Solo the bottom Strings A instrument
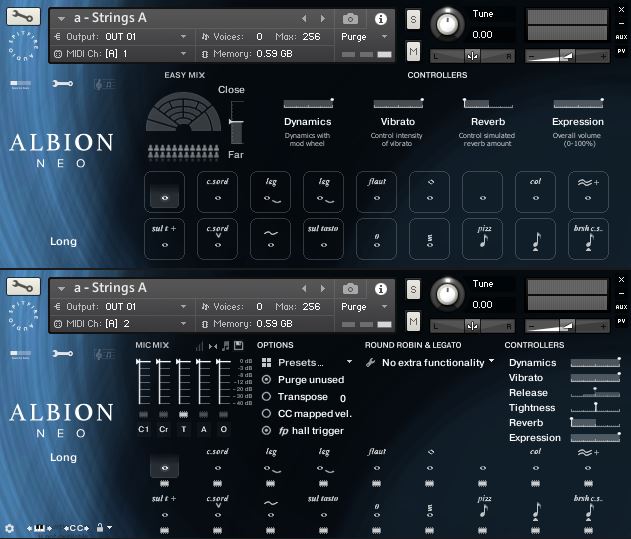This screenshot has height=539, width=631. tap(413, 289)
